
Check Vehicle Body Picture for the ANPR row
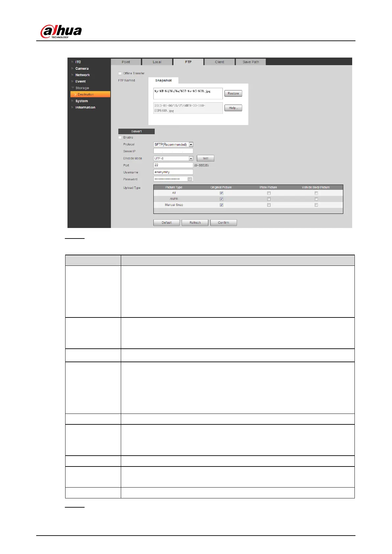(316, 199)
